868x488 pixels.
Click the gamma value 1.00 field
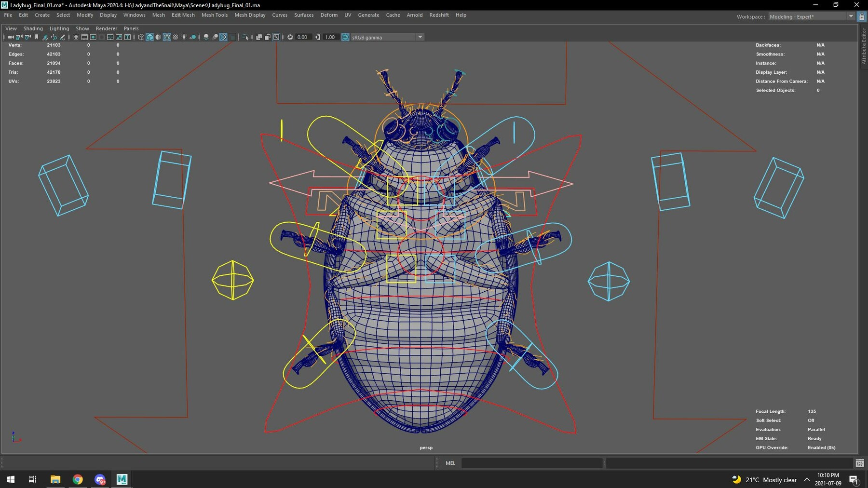[x=329, y=37]
